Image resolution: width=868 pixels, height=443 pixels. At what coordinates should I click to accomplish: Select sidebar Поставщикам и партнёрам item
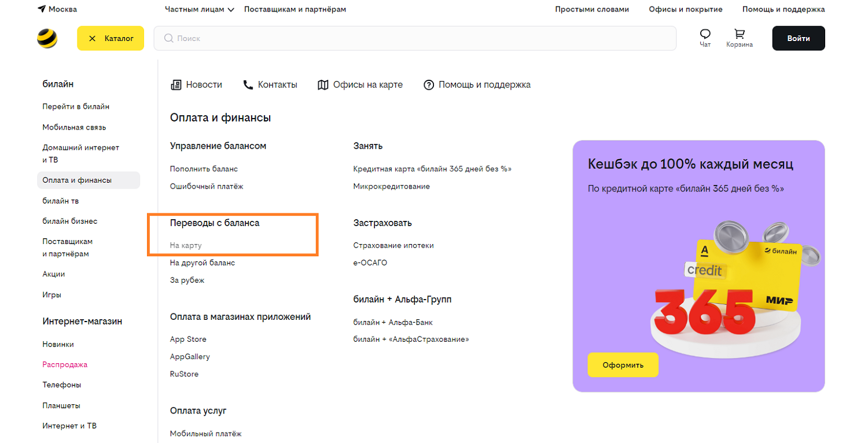(67, 248)
